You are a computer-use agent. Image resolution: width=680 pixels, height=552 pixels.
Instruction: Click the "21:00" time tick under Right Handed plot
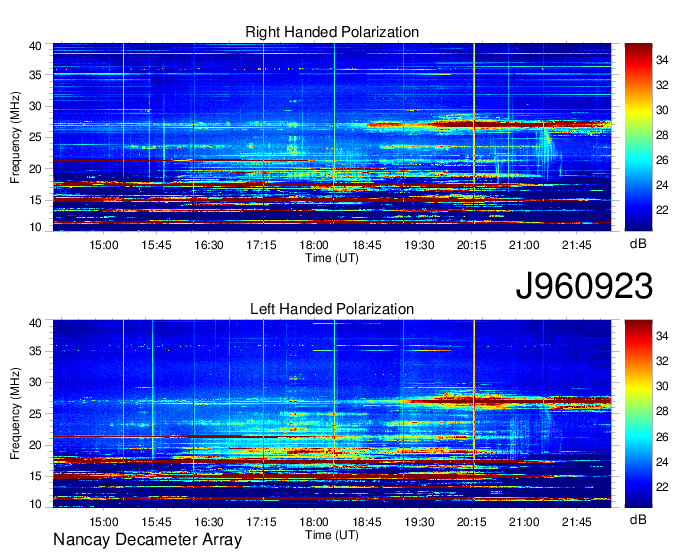524,245
